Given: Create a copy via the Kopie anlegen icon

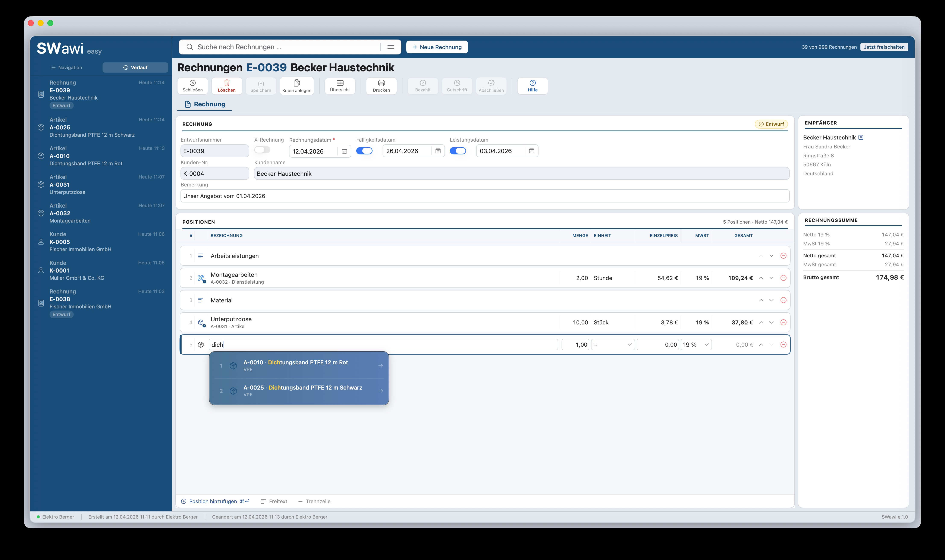Looking at the screenshot, I should pyautogui.click(x=297, y=86).
